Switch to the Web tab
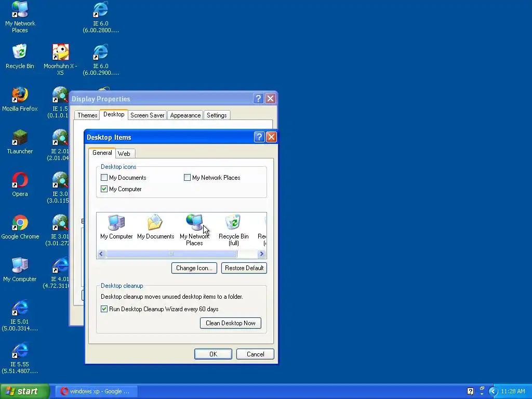Viewport: 532px width, 399px height. pyautogui.click(x=124, y=154)
